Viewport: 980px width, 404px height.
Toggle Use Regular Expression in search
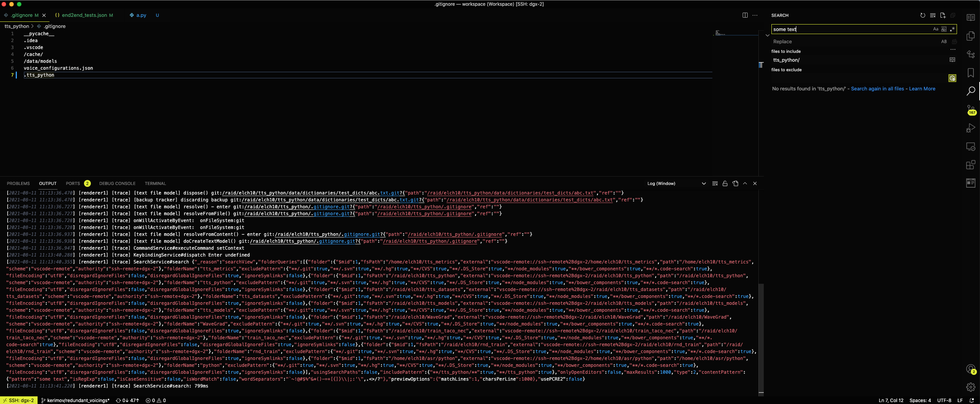pos(952,29)
